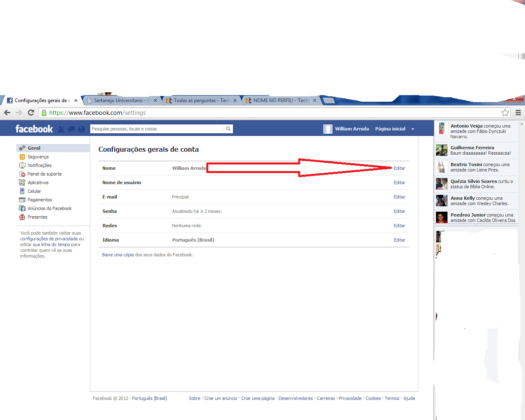The width and height of the screenshot is (525, 420).
Task: Edit the Nome setting
Action: tap(399, 168)
